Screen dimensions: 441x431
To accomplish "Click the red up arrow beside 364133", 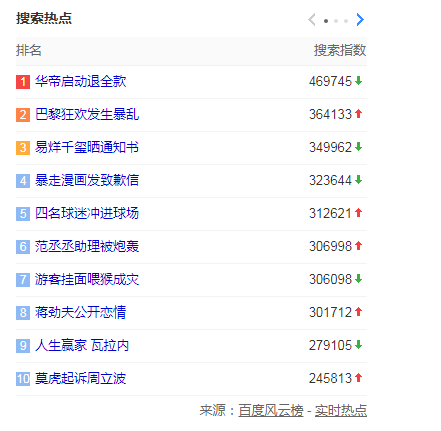I will [x=358, y=113].
